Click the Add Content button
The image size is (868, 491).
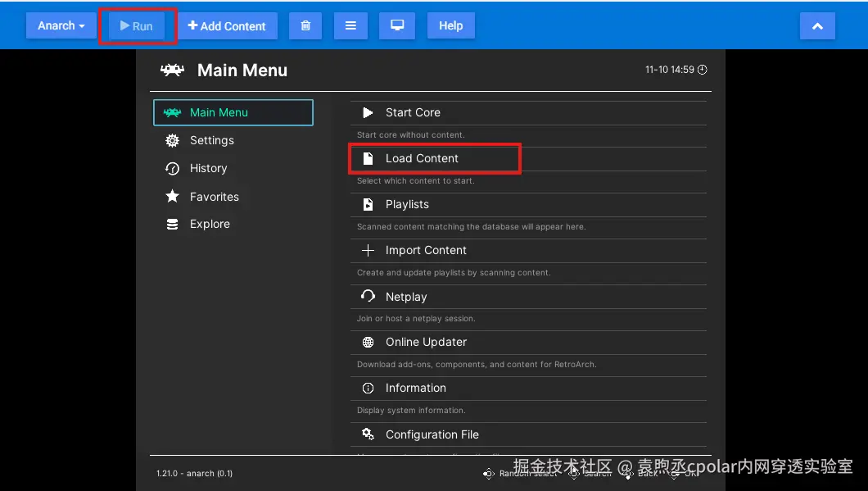pos(227,25)
